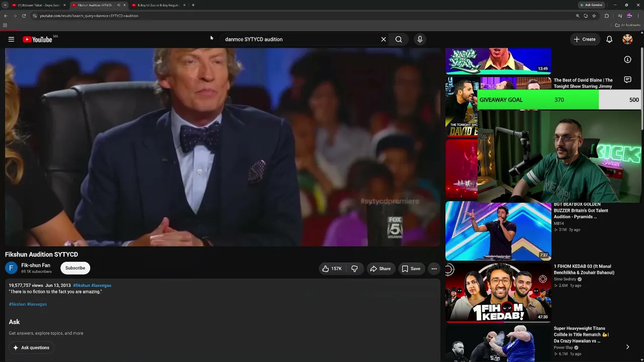Open more actions three-dot menu
Viewport: 644px width, 362px height.
click(x=434, y=269)
